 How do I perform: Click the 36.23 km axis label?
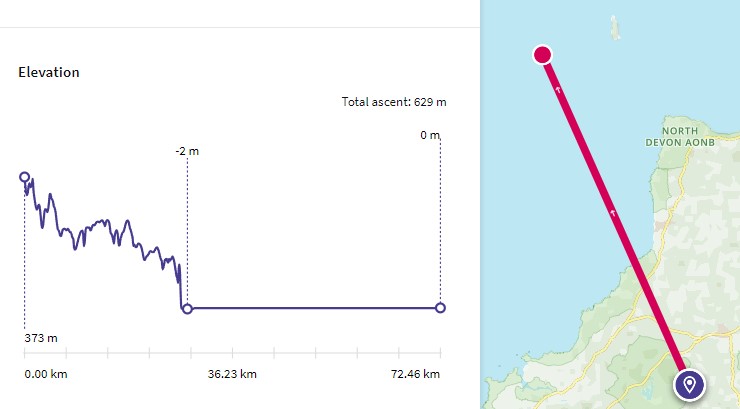232,374
